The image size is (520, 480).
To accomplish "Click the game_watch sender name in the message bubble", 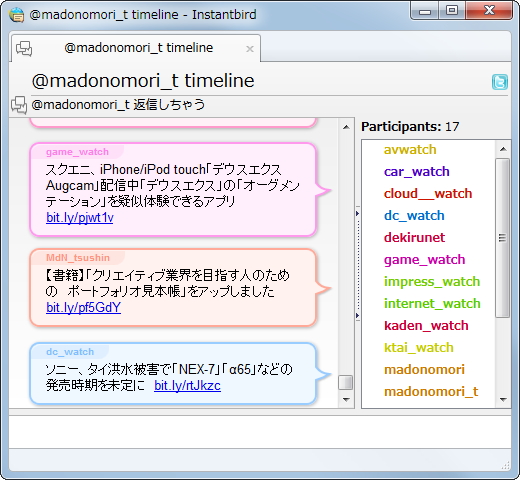I will pyautogui.click(x=77, y=152).
